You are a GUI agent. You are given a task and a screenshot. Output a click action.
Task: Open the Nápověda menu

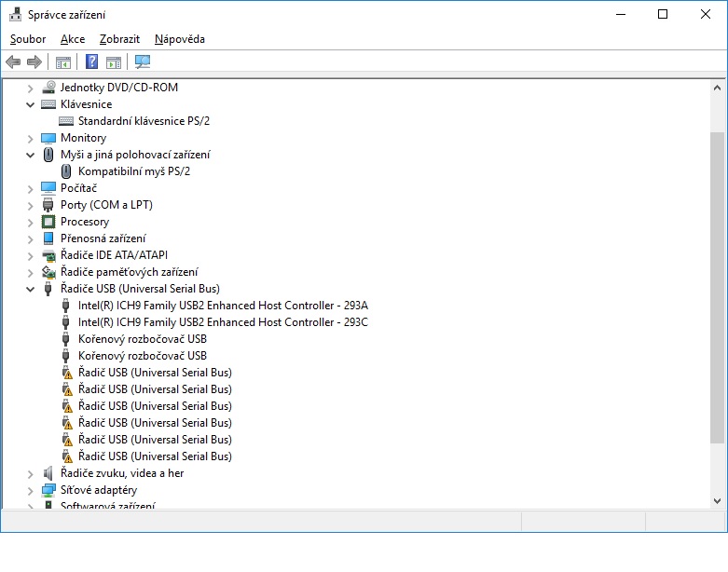(180, 39)
